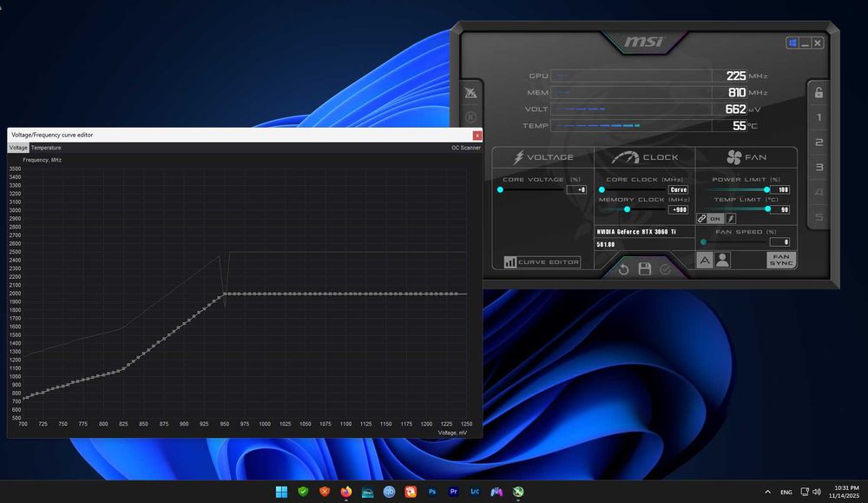Switch to the Temperature tab in curve editor
The image size is (868, 503).
[46, 148]
